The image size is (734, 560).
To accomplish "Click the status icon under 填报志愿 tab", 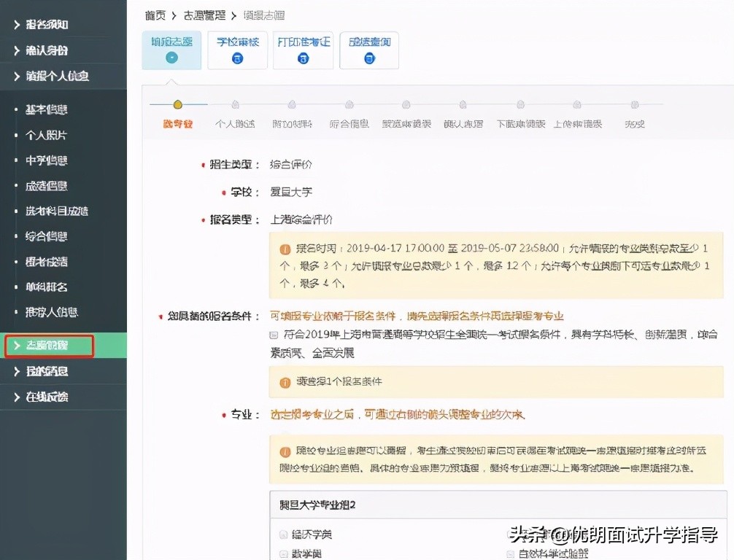I will [x=171, y=58].
